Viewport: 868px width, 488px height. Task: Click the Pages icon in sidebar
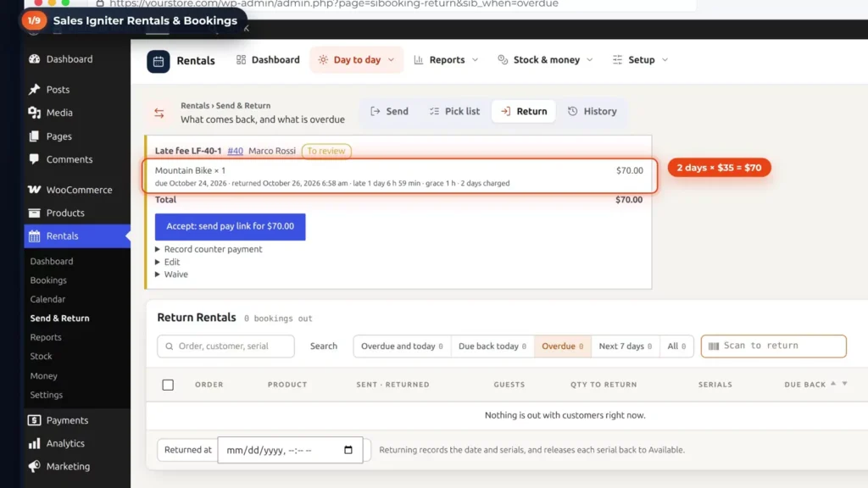(34, 136)
